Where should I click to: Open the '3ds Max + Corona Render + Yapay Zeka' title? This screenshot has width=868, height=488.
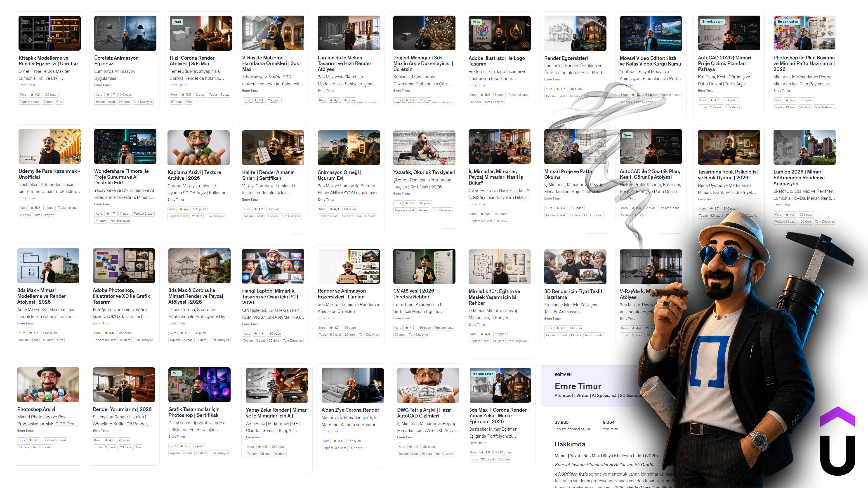point(500,416)
